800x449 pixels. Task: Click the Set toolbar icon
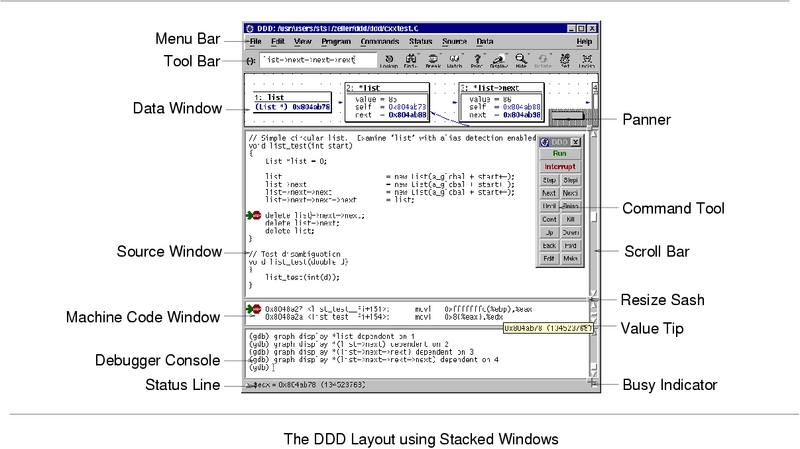point(565,61)
